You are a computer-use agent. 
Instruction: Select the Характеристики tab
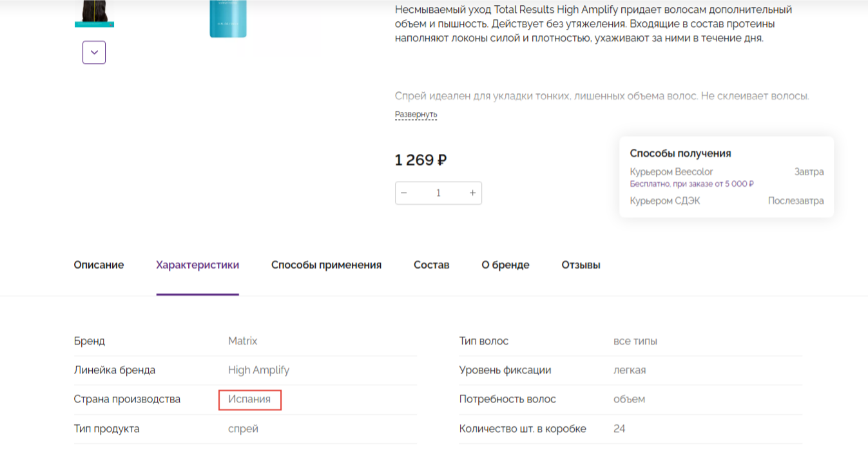[x=197, y=265]
